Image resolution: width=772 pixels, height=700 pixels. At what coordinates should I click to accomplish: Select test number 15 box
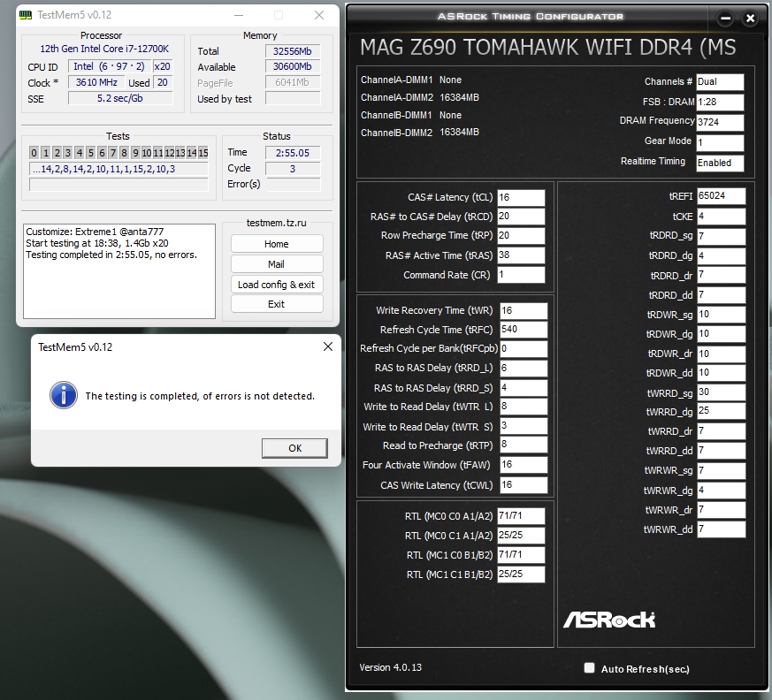203,153
